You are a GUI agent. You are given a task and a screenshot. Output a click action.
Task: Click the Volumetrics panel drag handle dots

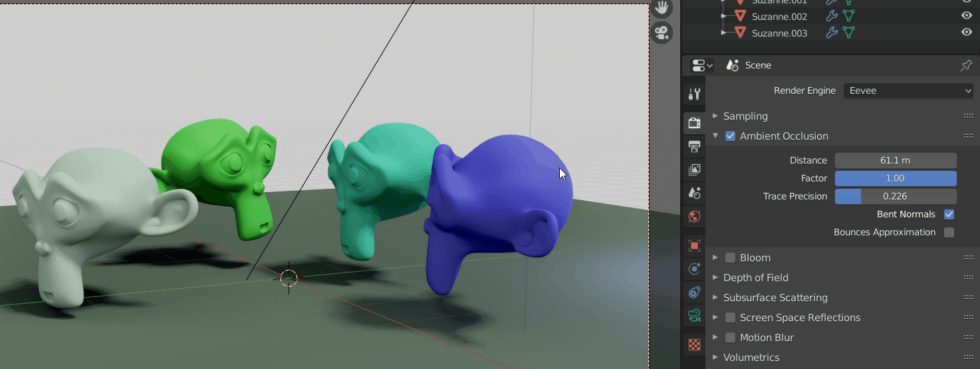coord(968,357)
